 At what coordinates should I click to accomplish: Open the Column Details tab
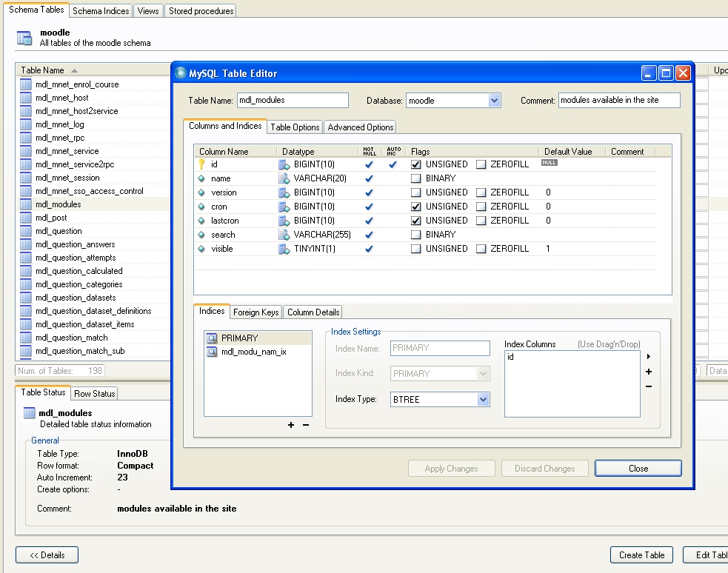click(313, 312)
